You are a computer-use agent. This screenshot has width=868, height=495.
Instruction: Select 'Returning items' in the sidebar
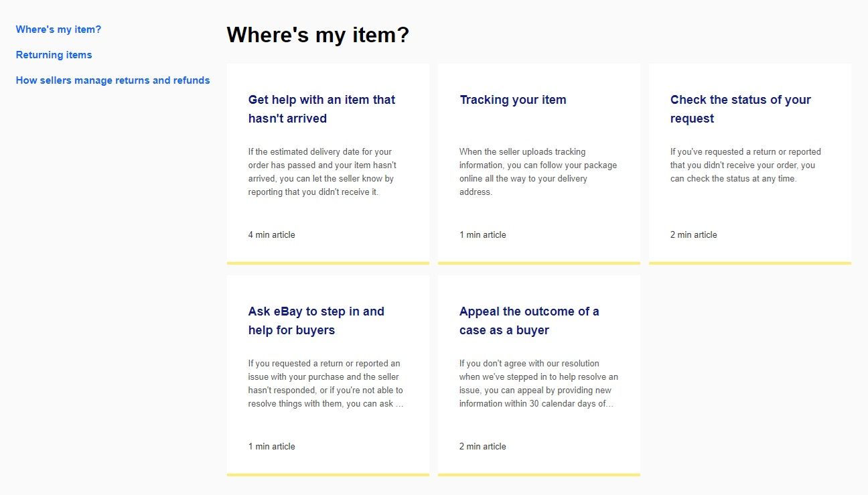[54, 55]
